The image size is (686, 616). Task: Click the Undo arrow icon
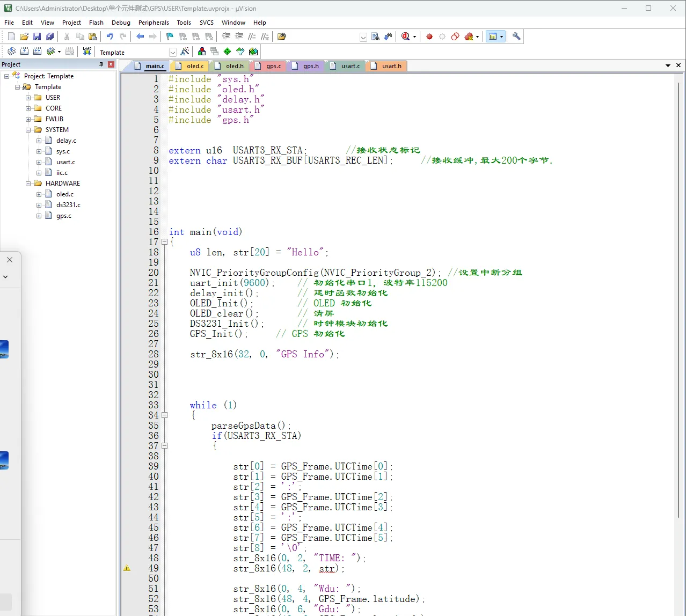(110, 36)
